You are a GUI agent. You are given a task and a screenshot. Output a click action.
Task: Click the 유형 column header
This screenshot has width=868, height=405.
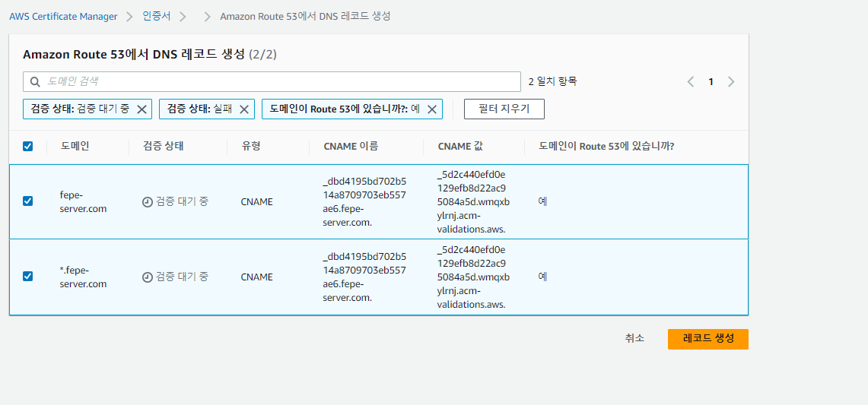251,146
